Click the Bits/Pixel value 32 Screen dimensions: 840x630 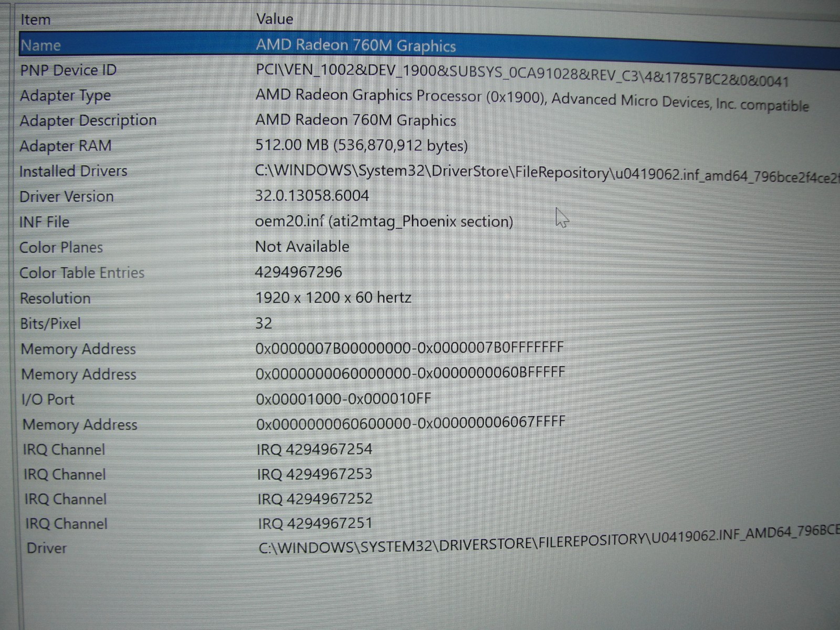click(x=264, y=323)
